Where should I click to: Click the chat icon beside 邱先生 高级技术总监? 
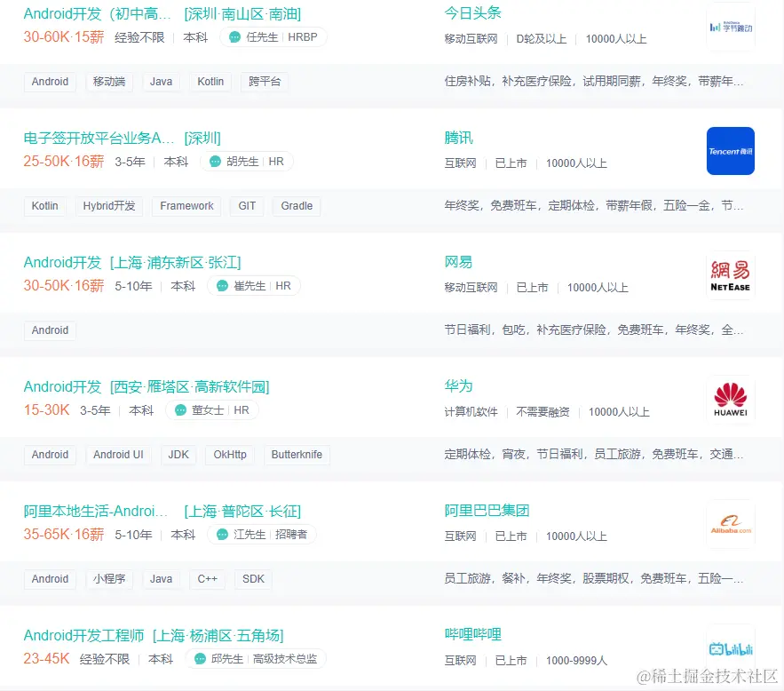tap(200, 658)
